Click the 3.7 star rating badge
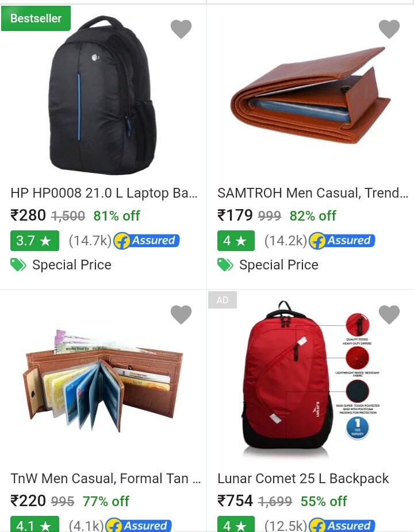Image resolution: width=414 pixels, height=532 pixels. (34, 241)
